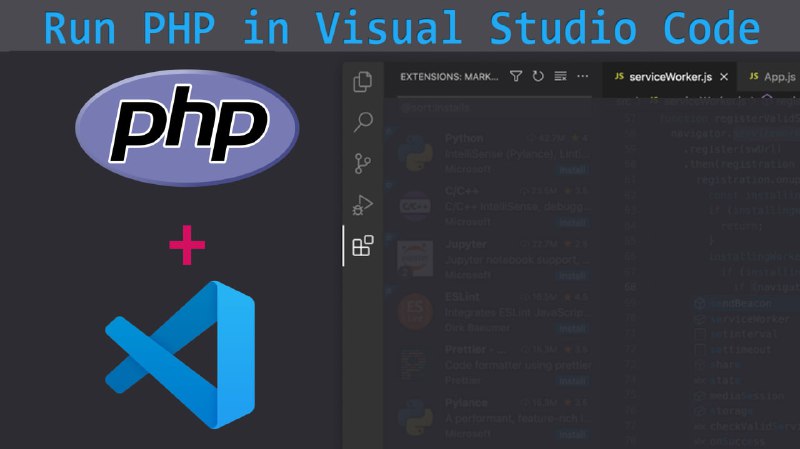The height and width of the screenshot is (449, 800).
Task: Install the Pylance extension
Action: point(572,434)
